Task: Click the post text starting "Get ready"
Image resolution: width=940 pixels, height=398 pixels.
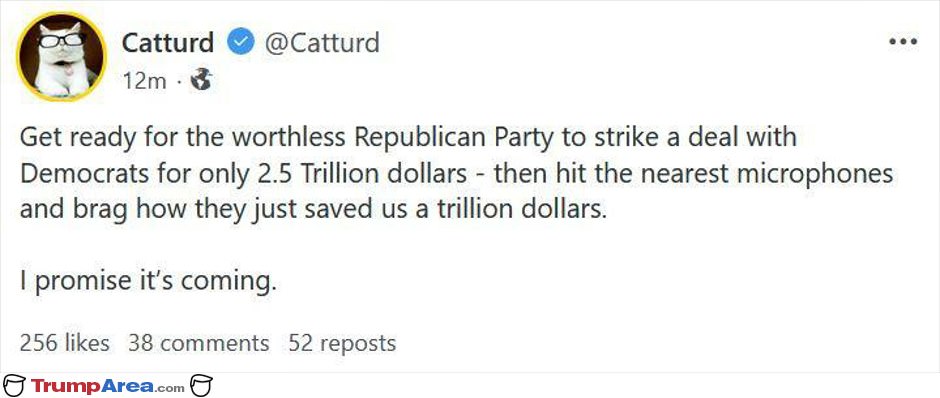Action: tap(457, 174)
